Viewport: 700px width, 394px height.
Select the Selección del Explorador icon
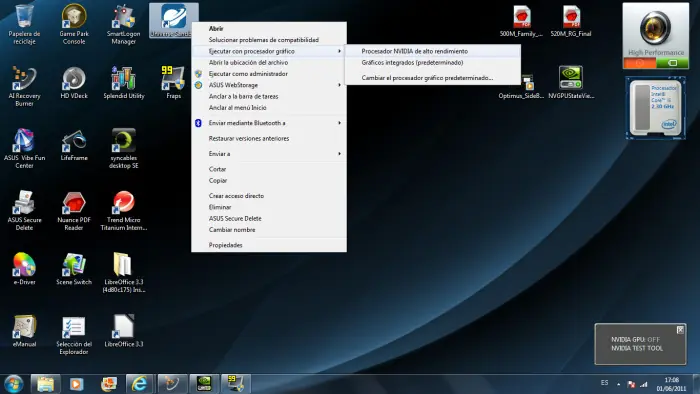[x=74, y=335]
